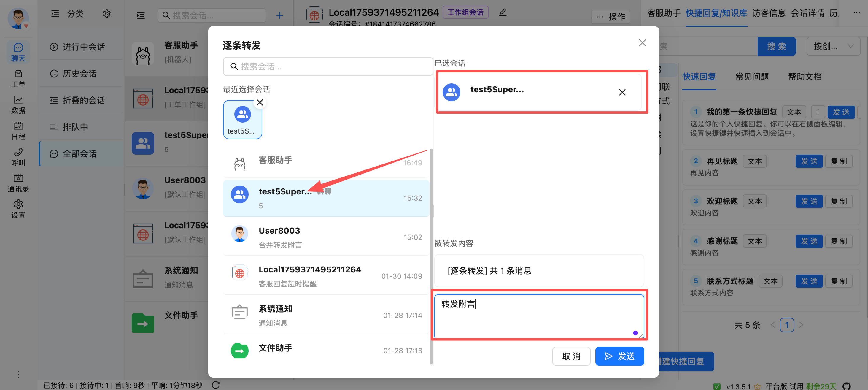Open the 数据 statistics sidebar icon
The width and height of the screenshot is (868, 390).
[x=18, y=104]
